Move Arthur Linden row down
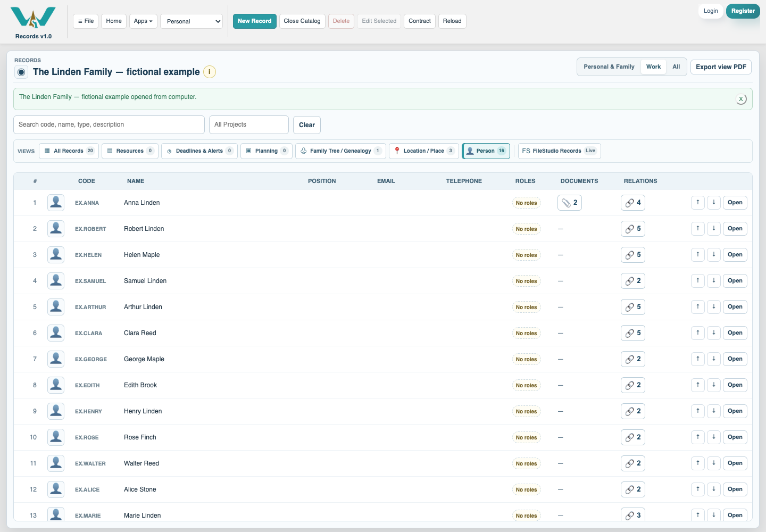The width and height of the screenshot is (766, 532). click(714, 307)
